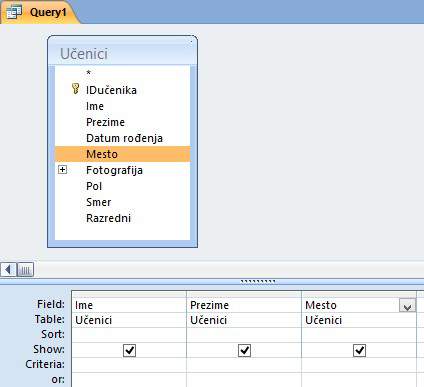Click the 'or' cell for Ime column

coord(129,380)
